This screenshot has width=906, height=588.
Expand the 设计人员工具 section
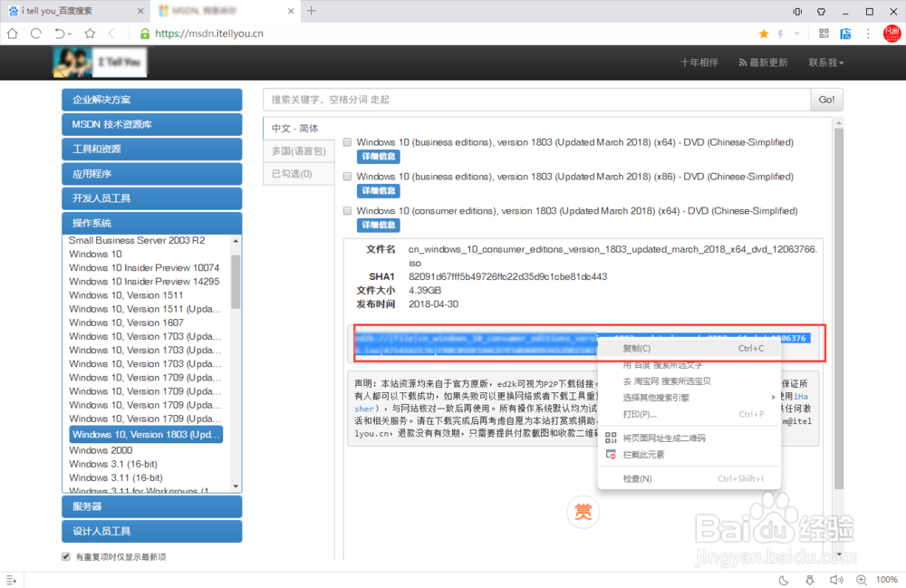152,532
